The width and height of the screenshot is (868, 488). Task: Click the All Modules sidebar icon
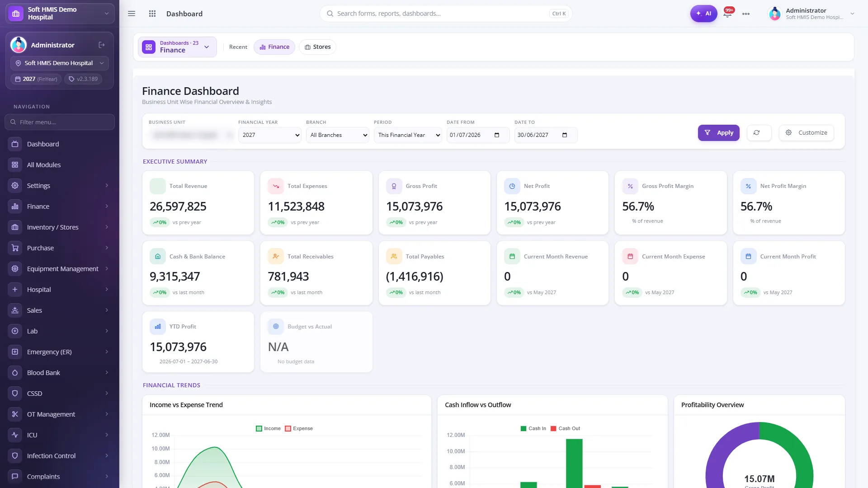tap(15, 165)
